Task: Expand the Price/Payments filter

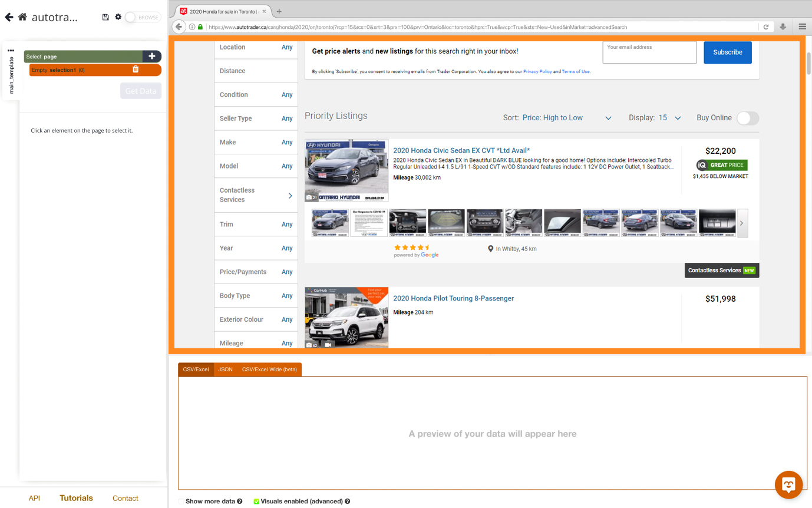Action: tap(256, 272)
